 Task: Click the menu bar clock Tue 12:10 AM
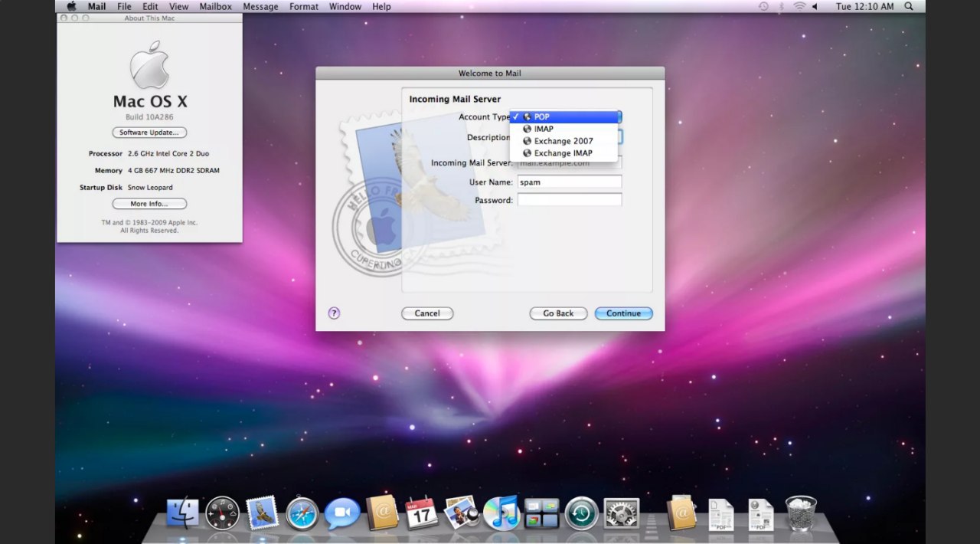click(x=864, y=6)
